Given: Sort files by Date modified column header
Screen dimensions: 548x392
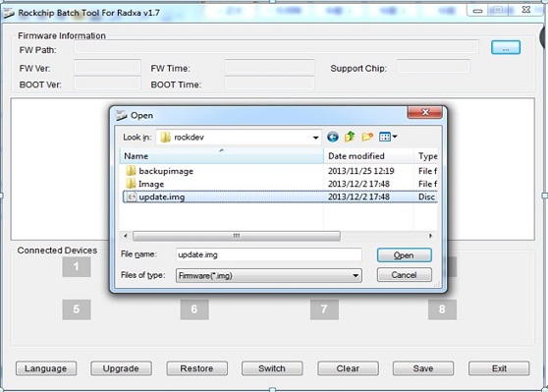Looking at the screenshot, I should click(x=368, y=156).
